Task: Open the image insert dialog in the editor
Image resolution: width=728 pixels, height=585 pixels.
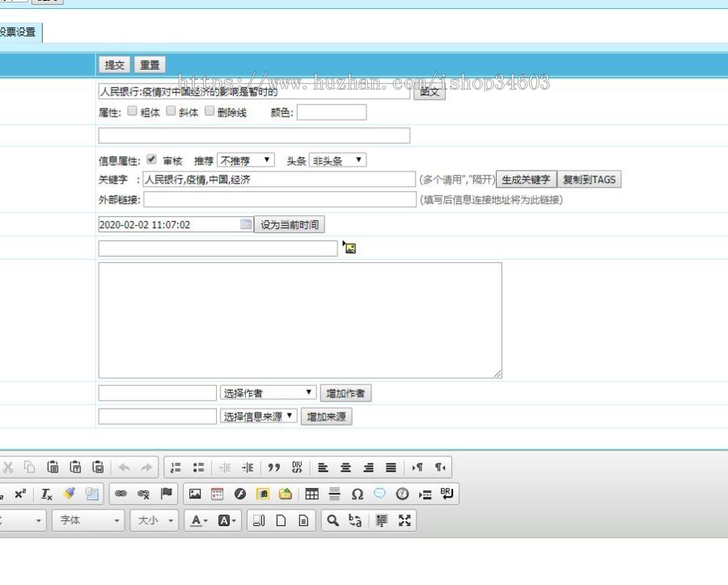Action: coord(194,493)
